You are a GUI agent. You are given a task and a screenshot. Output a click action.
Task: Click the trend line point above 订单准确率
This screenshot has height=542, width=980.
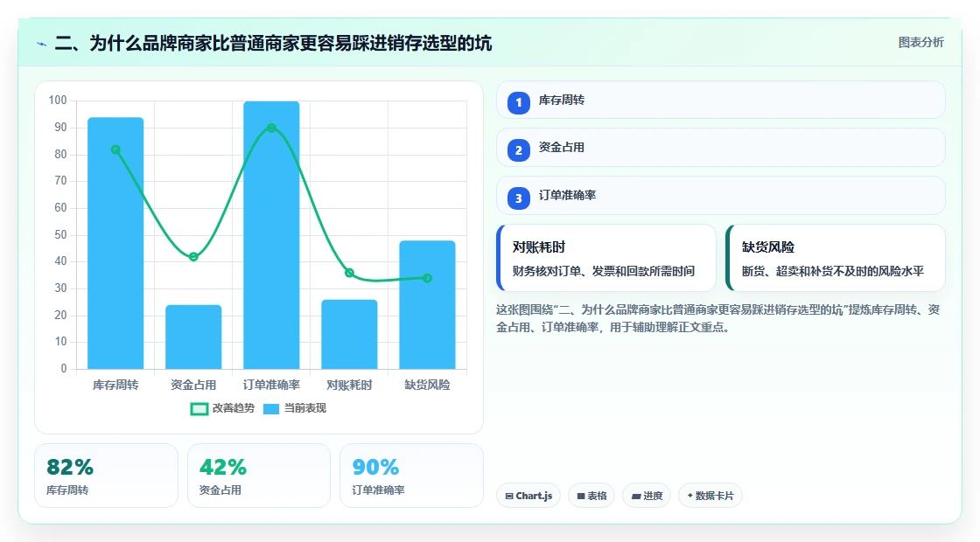pos(271,128)
